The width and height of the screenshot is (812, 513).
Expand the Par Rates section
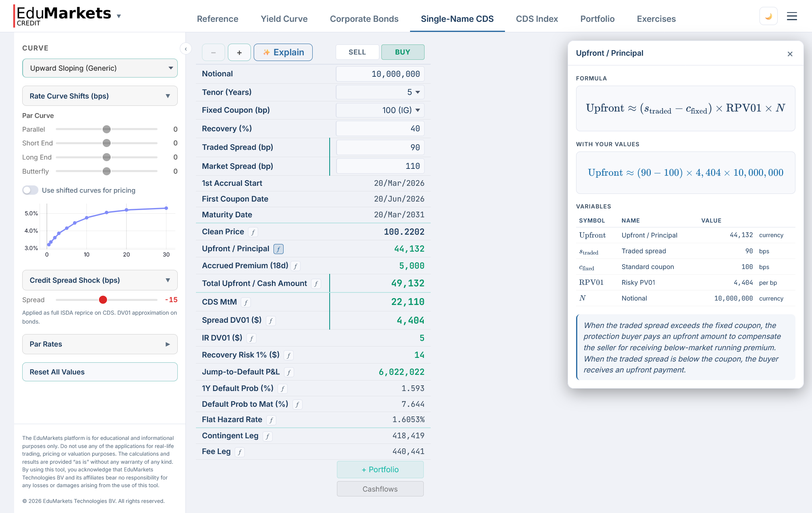(x=99, y=344)
